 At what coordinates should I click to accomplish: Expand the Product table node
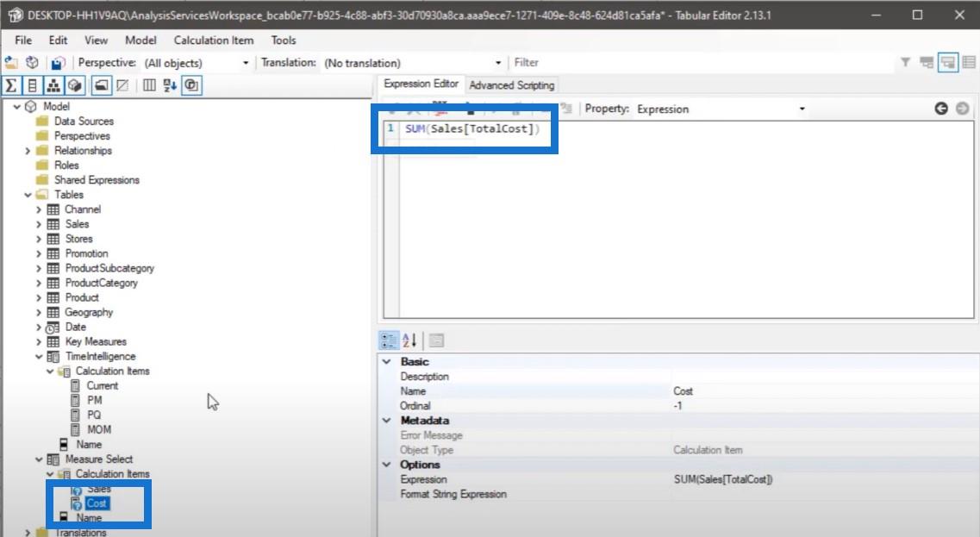click(39, 297)
